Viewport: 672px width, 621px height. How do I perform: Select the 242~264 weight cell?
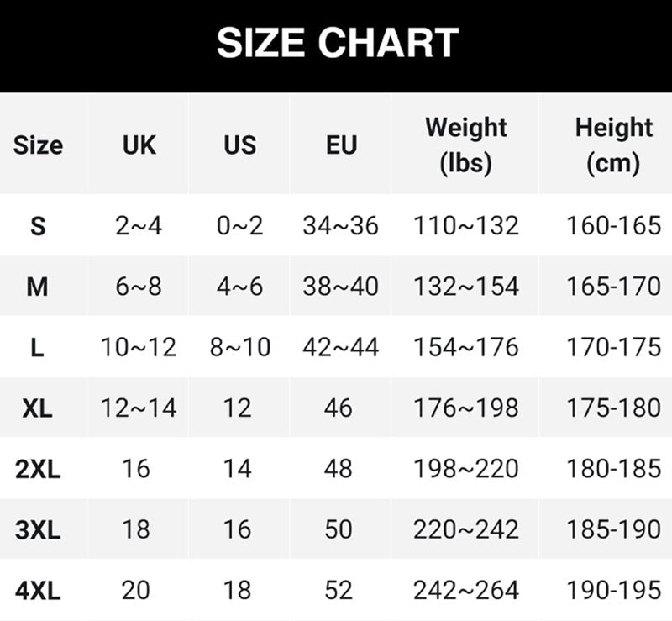[466, 590]
